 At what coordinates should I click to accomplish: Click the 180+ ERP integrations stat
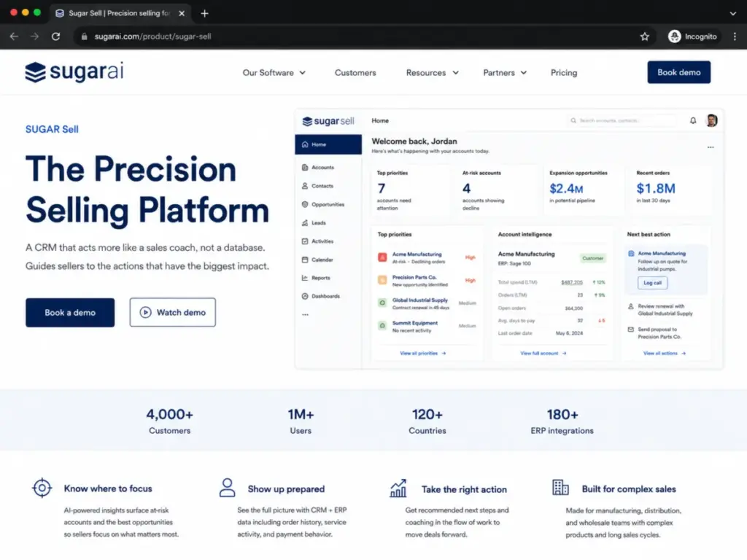[x=562, y=421]
